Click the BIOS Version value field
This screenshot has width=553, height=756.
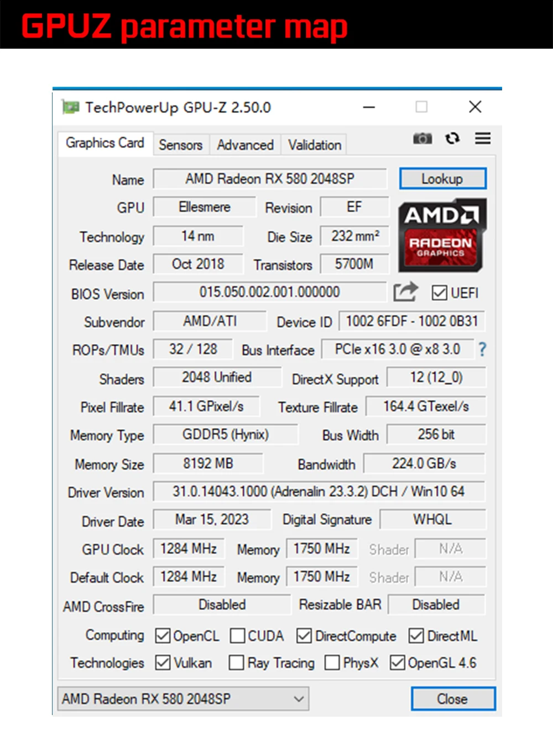tap(270, 291)
